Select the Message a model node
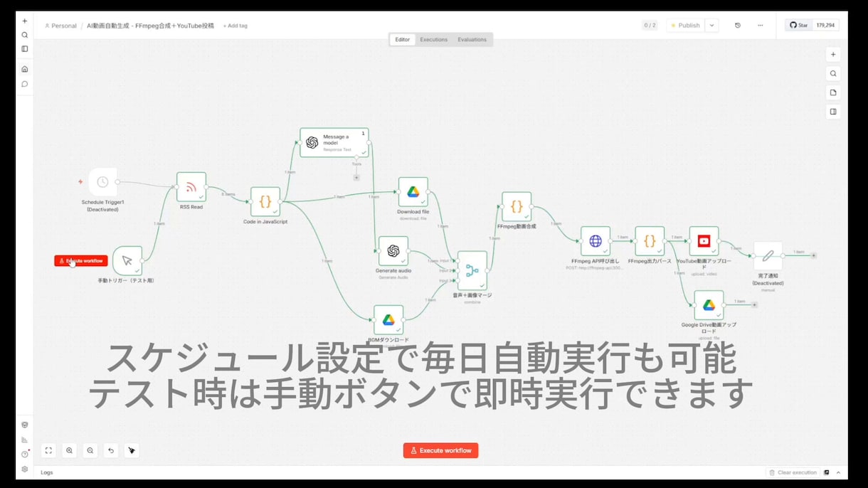Image resolution: width=868 pixels, height=488 pixels. [334, 142]
